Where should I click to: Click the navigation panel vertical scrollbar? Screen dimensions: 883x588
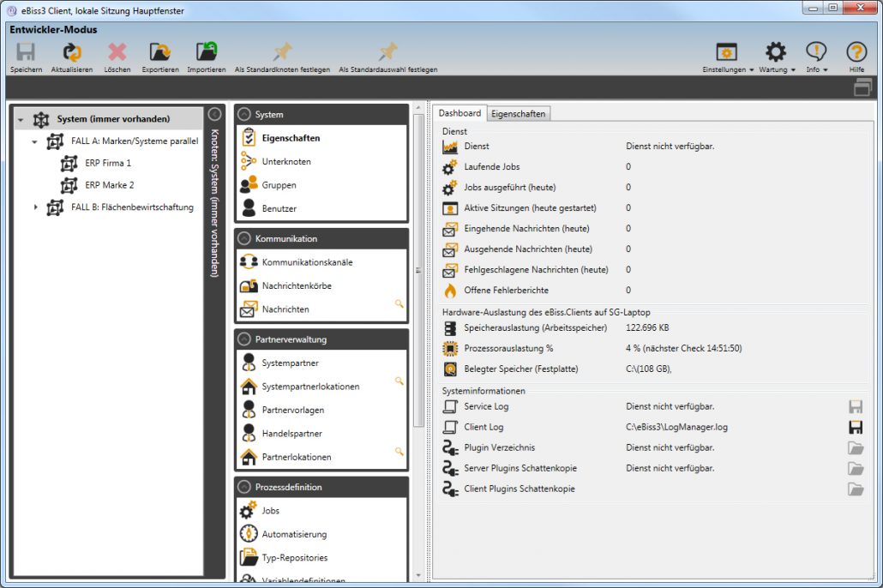pos(417,270)
